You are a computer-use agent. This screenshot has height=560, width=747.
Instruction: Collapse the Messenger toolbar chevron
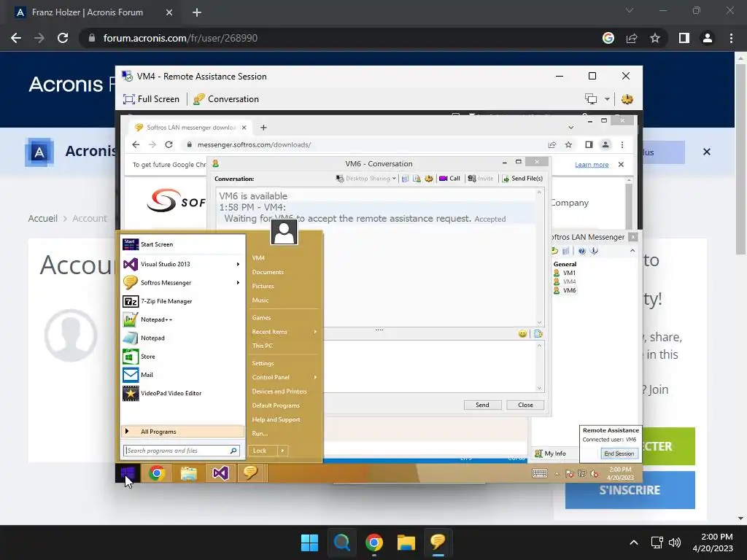click(632, 251)
